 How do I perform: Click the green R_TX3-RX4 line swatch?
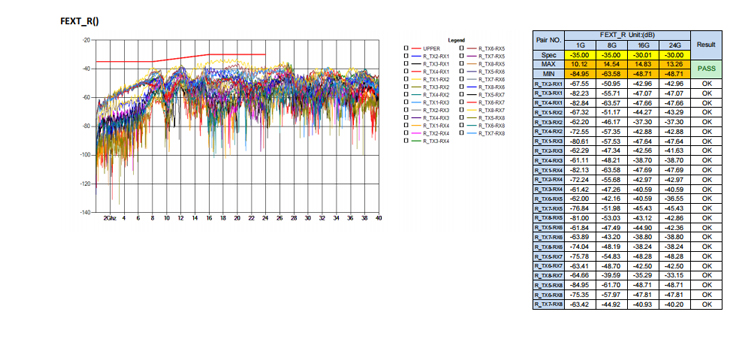[x=416, y=141]
